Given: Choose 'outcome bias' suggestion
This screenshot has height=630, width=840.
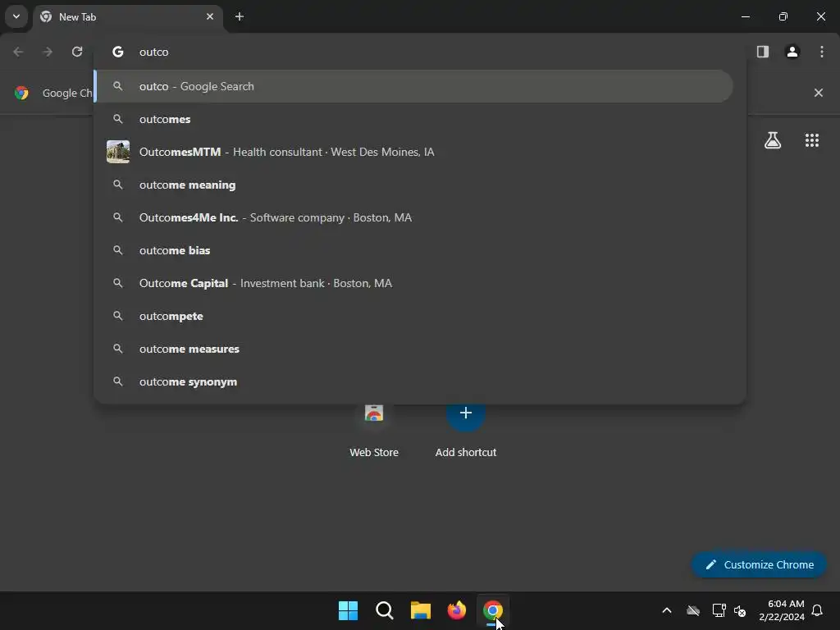Looking at the screenshot, I should (413, 250).
